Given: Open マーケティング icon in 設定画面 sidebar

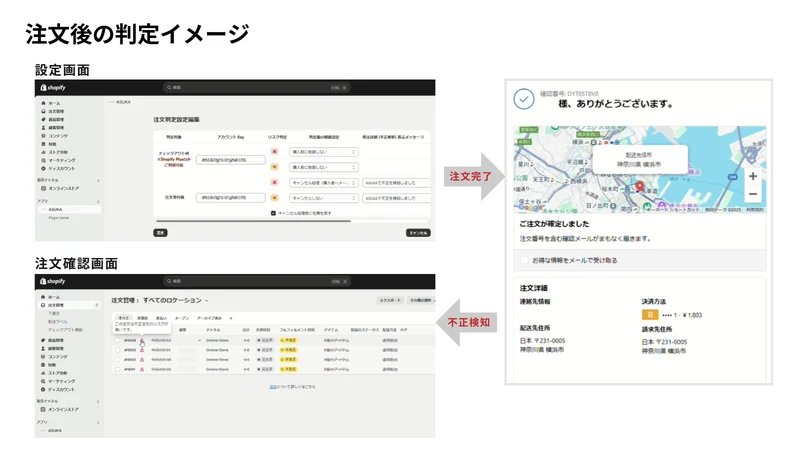Looking at the screenshot, I should click(x=43, y=160).
